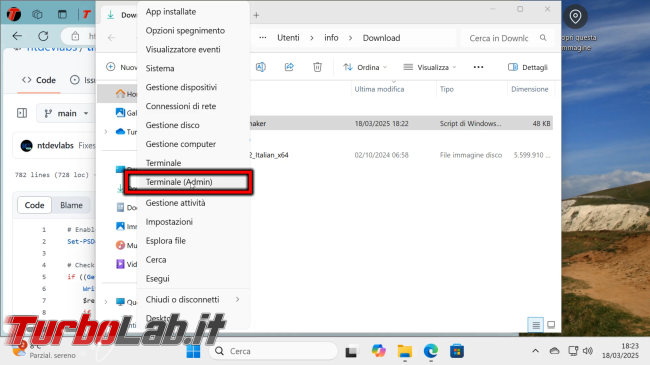The height and width of the screenshot is (365, 650).
Task: Open App installate menu entry
Action: (171, 12)
